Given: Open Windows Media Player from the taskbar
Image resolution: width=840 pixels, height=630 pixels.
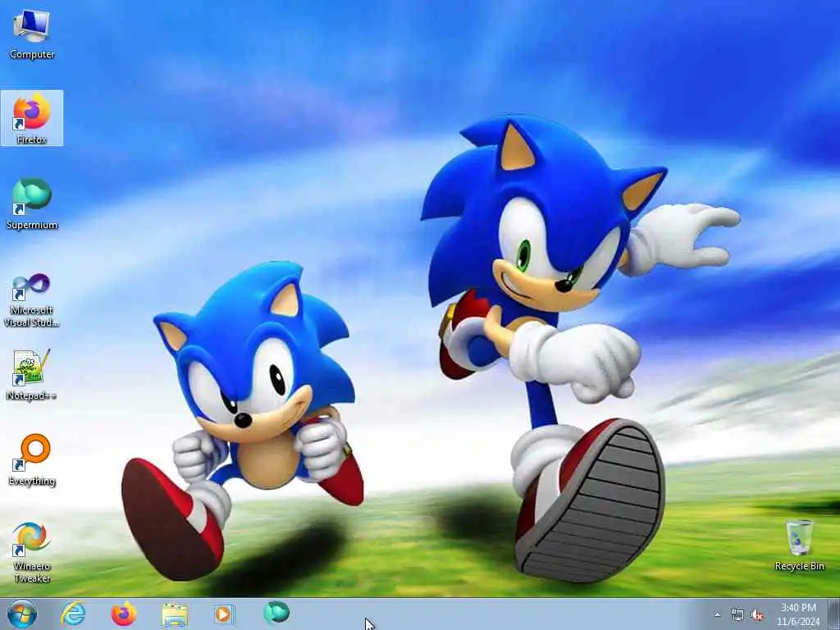Looking at the screenshot, I should [x=224, y=614].
